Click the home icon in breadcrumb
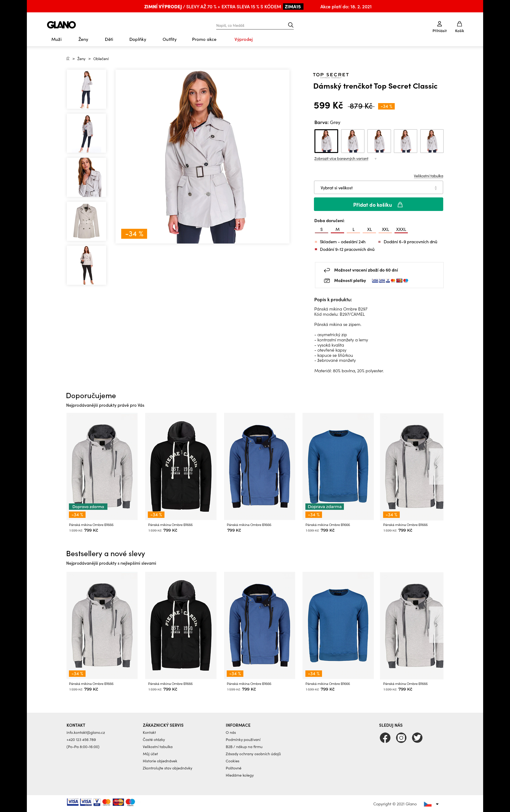The height and width of the screenshot is (812, 510). click(x=68, y=59)
